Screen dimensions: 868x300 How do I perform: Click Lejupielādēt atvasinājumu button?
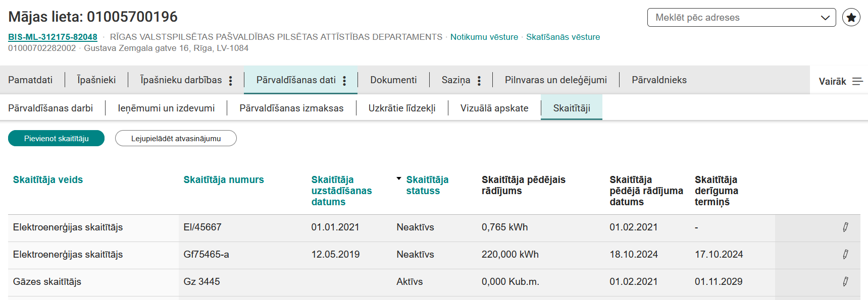tap(176, 138)
